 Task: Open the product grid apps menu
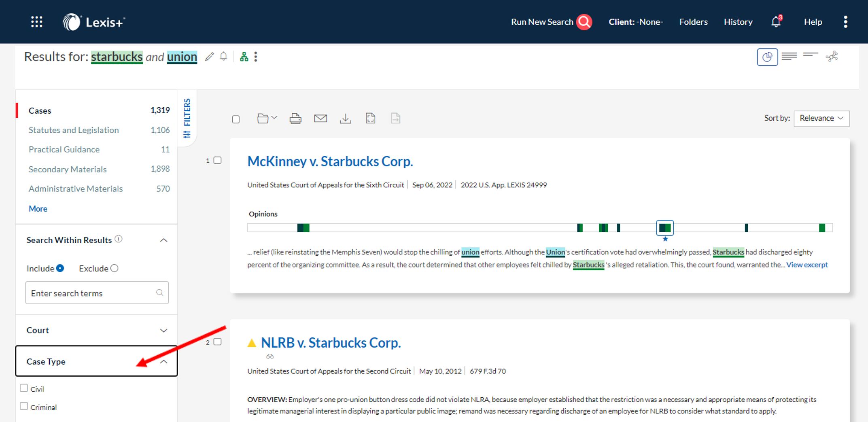[37, 22]
